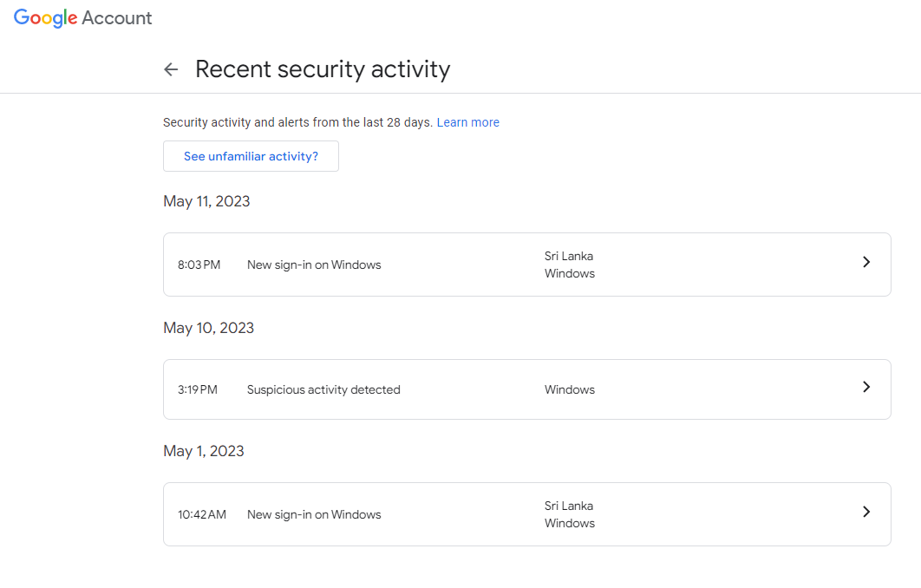Open May 1 New sign-in on Windows entry

(527, 514)
